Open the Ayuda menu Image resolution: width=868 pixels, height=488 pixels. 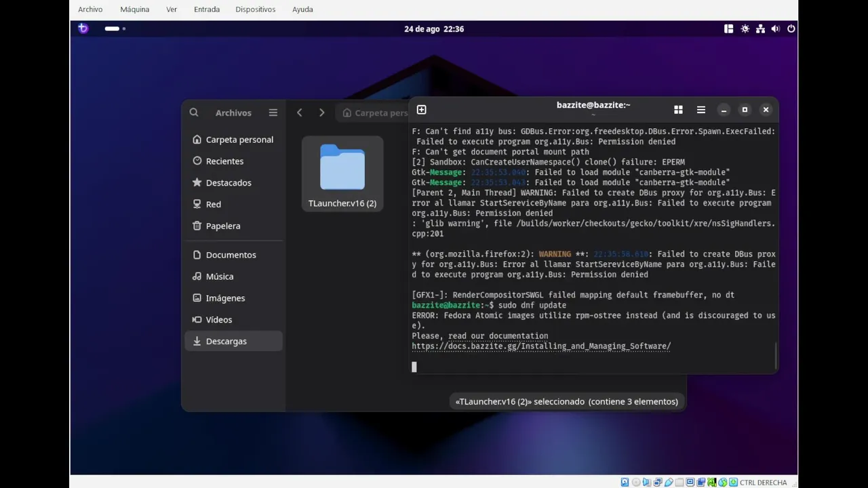click(x=302, y=9)
